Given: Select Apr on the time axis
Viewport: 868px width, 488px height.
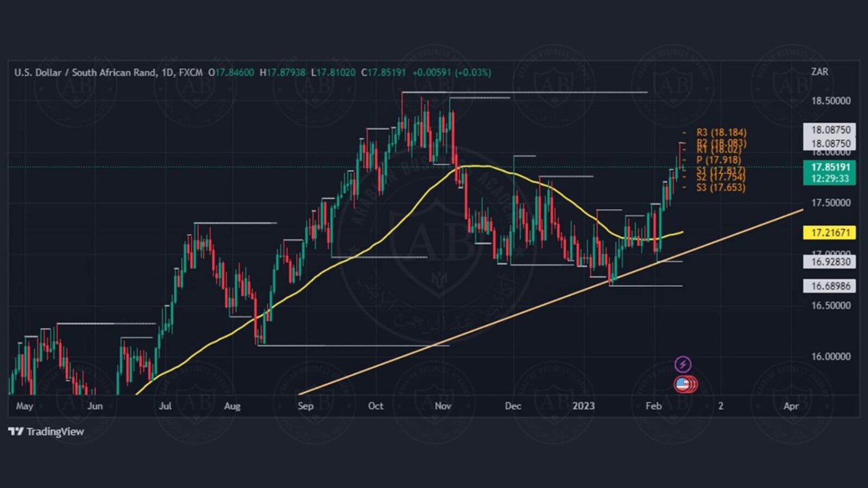Looking at the screenshot, I should 791,406.
